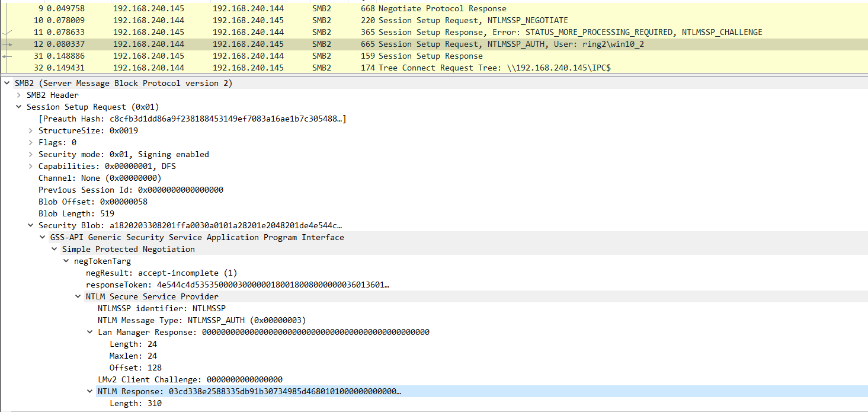Select the LMv2 Client Challenge field
This screenshot has height=412, width=868.
(x=190, y=379)
